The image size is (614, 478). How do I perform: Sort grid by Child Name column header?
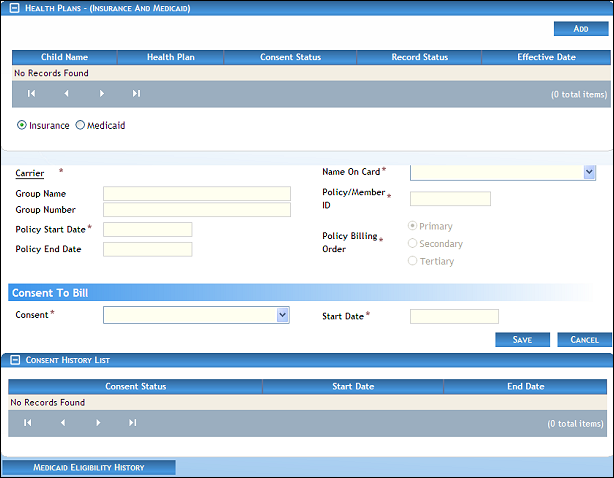65,57
